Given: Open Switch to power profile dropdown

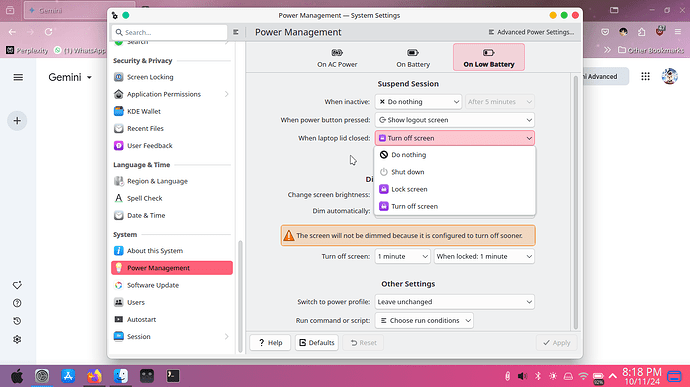Looking at the screenshot, I should coord(455,302).
